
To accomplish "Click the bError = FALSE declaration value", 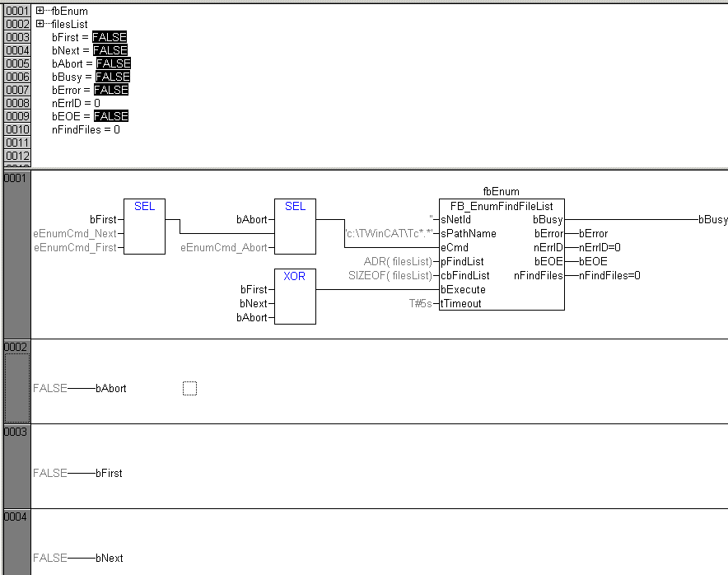I will click(x=111, y=90).
